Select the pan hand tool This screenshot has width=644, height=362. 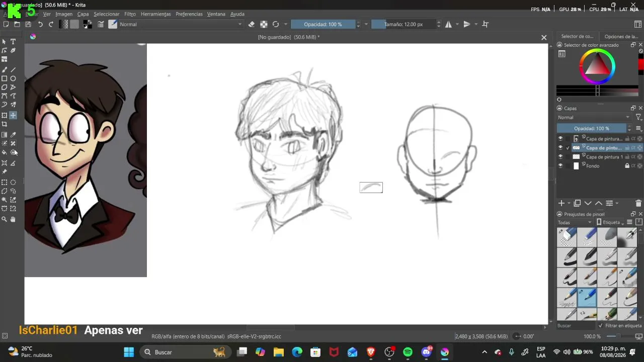[13, 219]
